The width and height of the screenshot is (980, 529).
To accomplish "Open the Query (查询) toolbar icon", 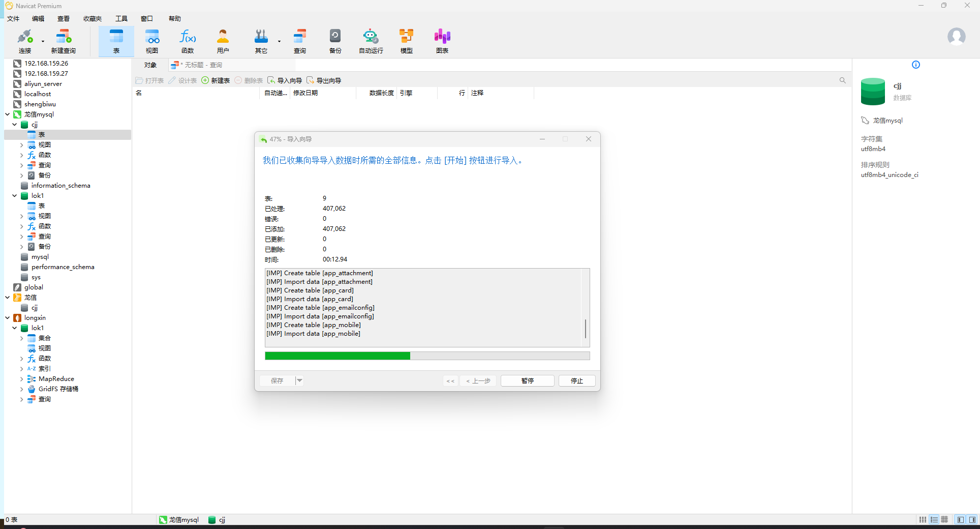I will [300, 41].
